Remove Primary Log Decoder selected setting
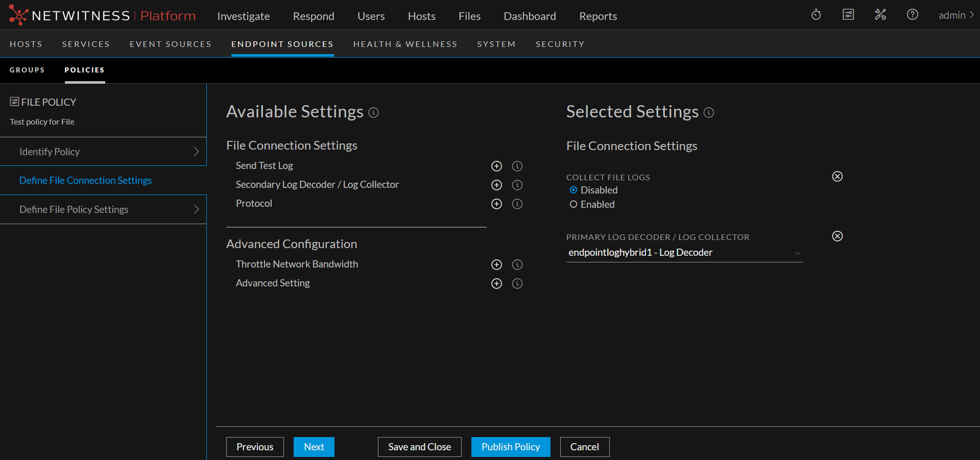The height and width of the screenshot is (460, 980). [x=837, y=236]
